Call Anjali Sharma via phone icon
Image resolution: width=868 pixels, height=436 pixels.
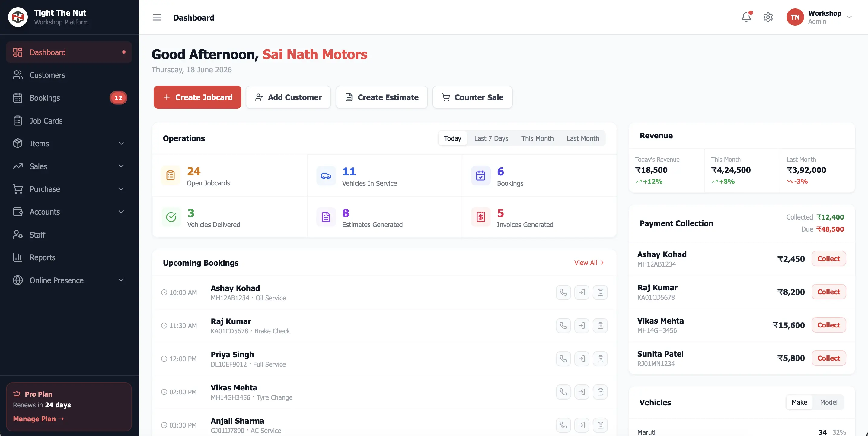pyautogui.click(x=563, y=425)
